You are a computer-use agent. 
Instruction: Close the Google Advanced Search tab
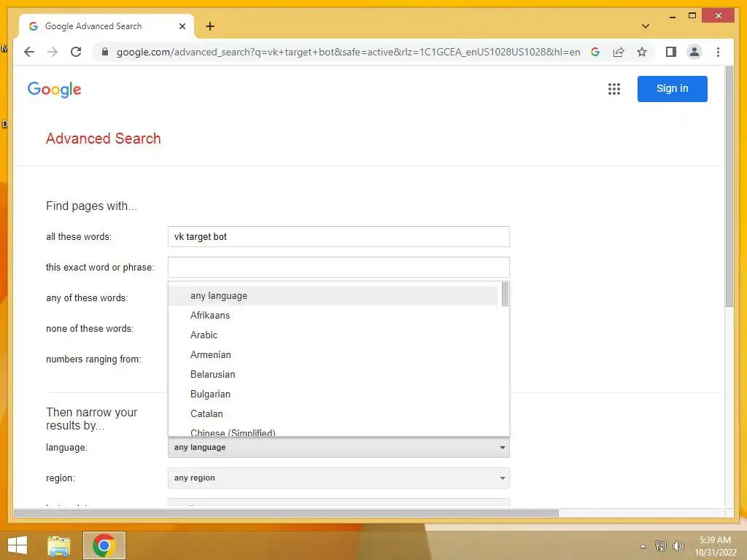182,26
